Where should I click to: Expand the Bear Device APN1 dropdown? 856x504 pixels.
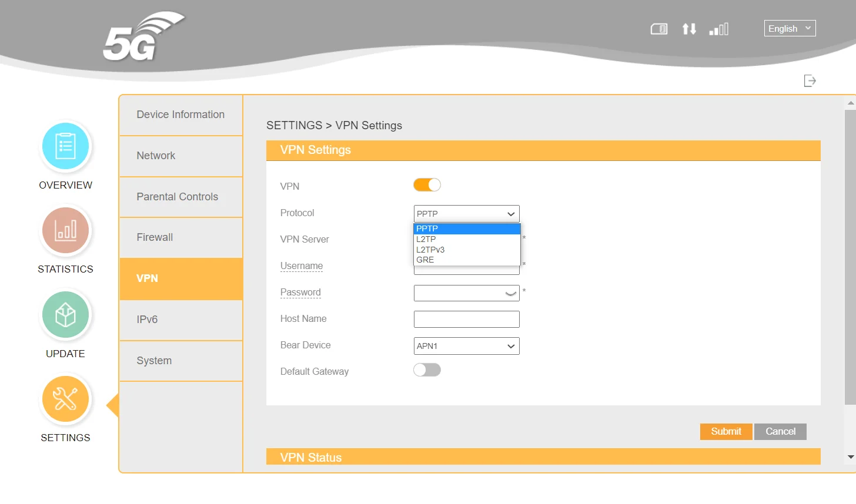(x=466, y=346)
